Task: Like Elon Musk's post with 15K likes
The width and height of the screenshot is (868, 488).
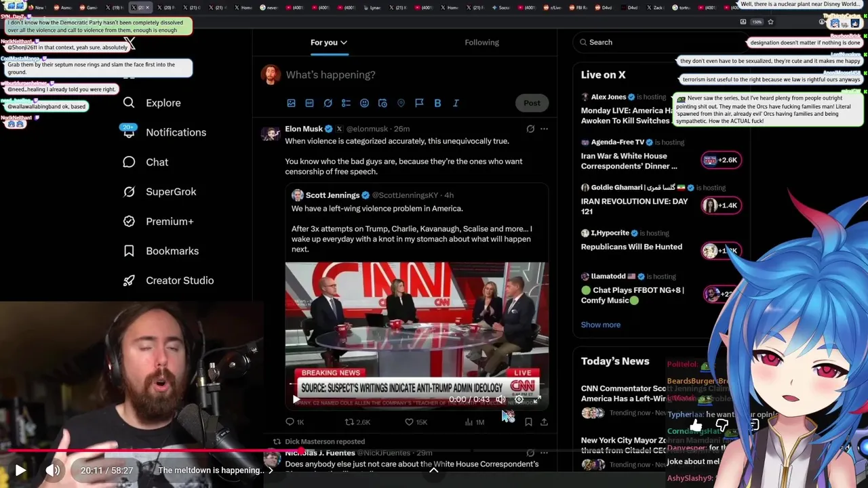Action: (x=416, y=422)
